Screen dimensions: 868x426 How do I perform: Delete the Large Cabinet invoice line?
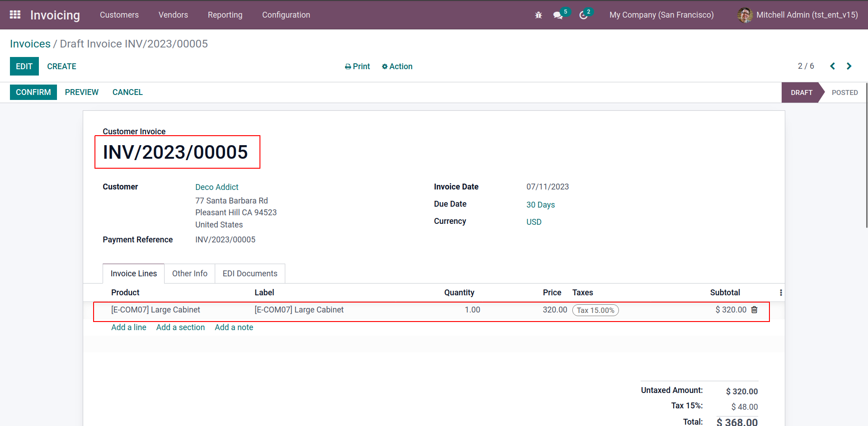[754, 310]
